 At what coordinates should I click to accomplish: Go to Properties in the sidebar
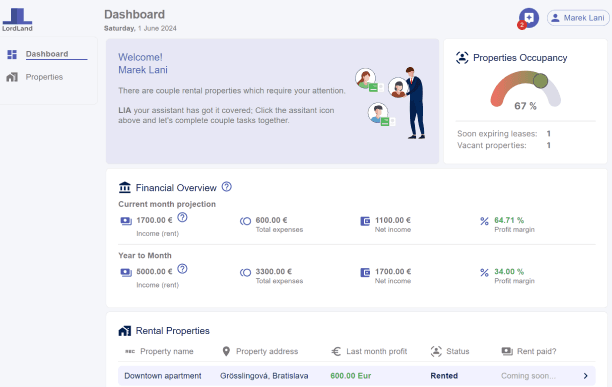(44, 77)
